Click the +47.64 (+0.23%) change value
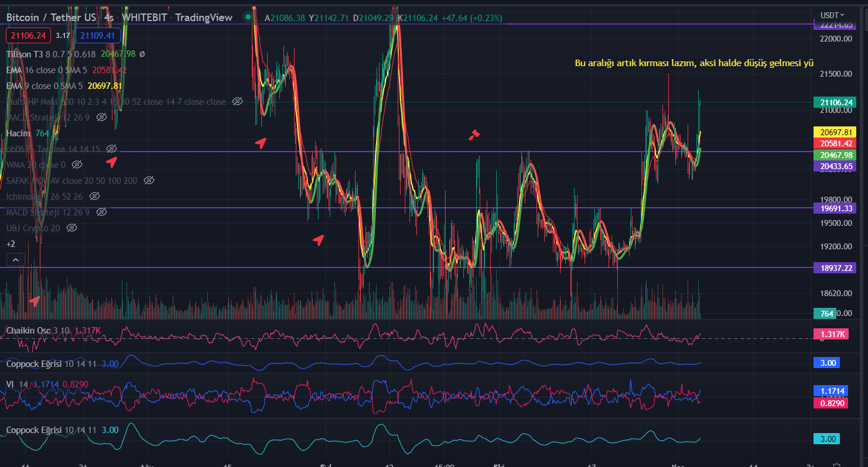868x467 pixels. pyautogui.click(x=471, y=18)
